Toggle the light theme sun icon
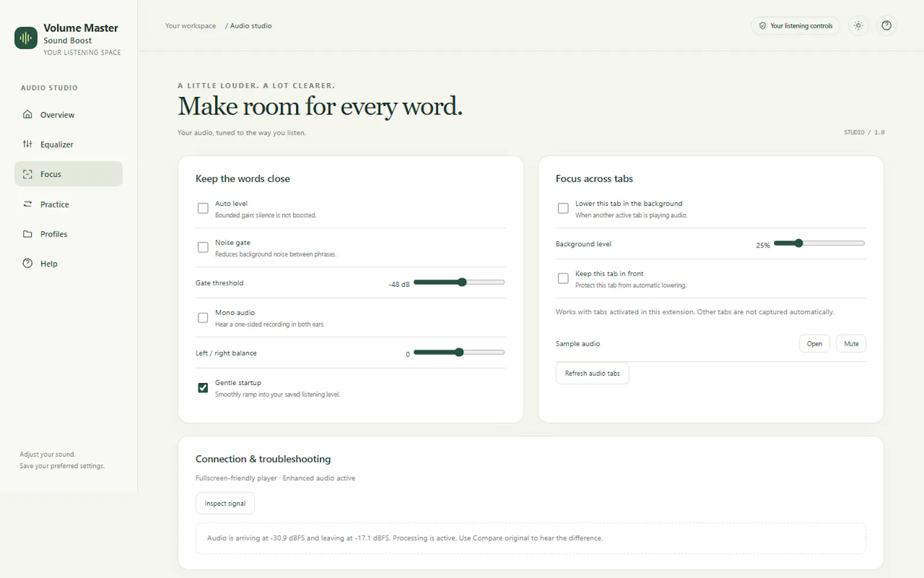 858,25
